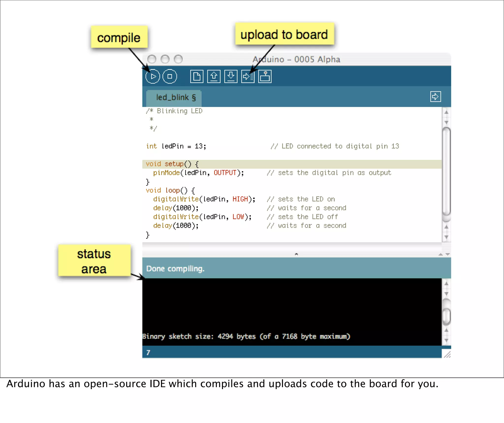Open the Serial Monitor toolbar icon
The height and width of the screenshot is (423, 504).
(x=265, y=76)
